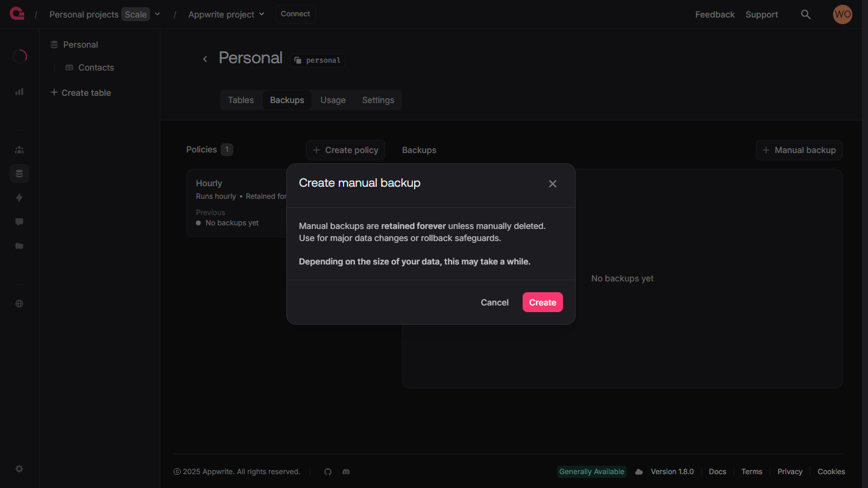Open the Auth users sidebar icon

pyautogui.click(x=19, y=150)
